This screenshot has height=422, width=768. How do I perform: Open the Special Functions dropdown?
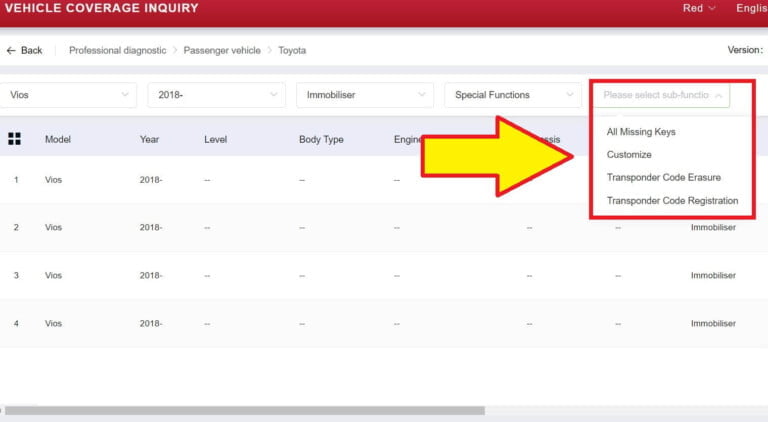coord(512,95)
